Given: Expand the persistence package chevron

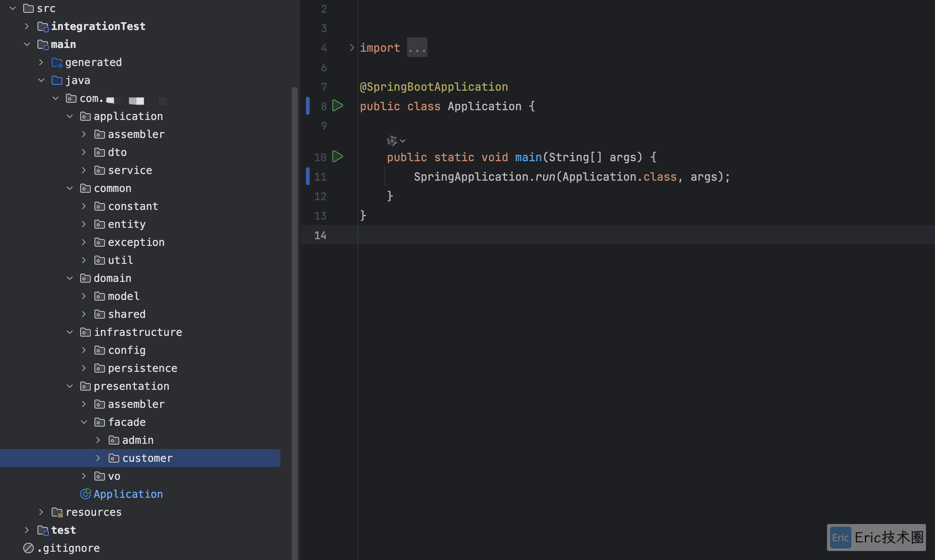Looking at the screenshot, I should pos(84,368).
